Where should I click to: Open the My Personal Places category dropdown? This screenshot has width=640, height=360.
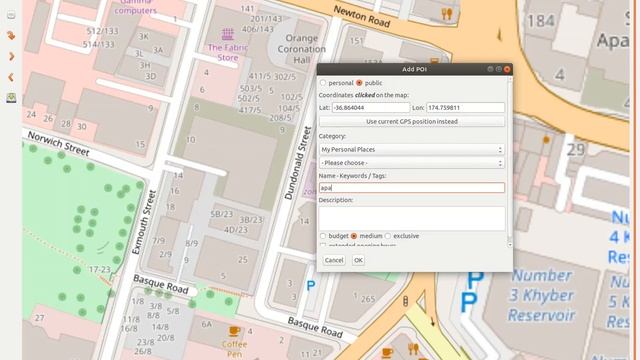[411, 150]
